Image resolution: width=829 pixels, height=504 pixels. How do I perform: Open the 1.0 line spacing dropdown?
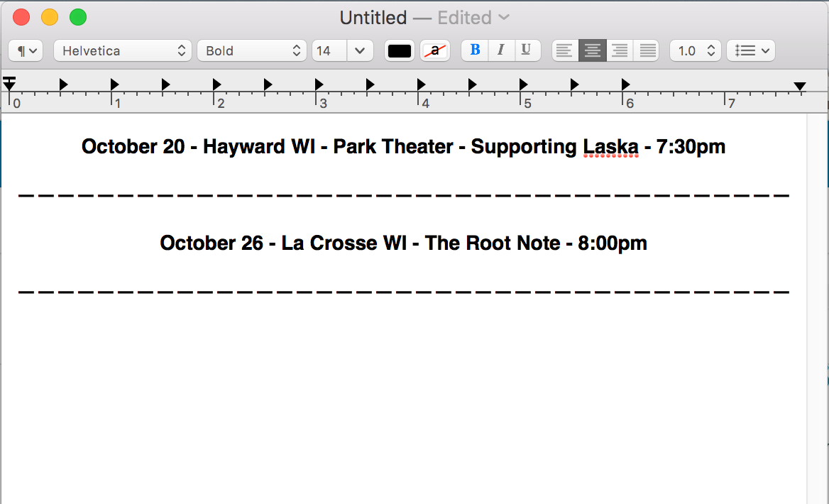(x=696, y=50)
